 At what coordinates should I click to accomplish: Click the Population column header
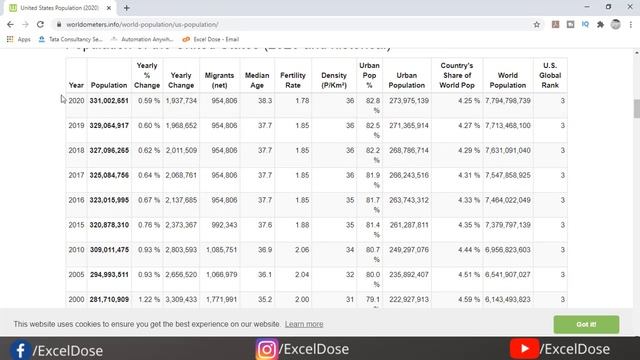pyautogui.click(x=109, y=85)
